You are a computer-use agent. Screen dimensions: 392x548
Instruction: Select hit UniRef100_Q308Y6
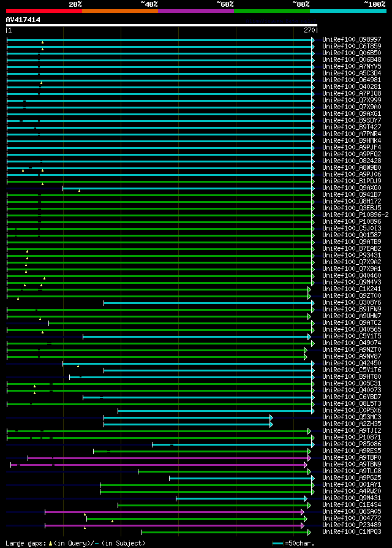coord(352,302)
